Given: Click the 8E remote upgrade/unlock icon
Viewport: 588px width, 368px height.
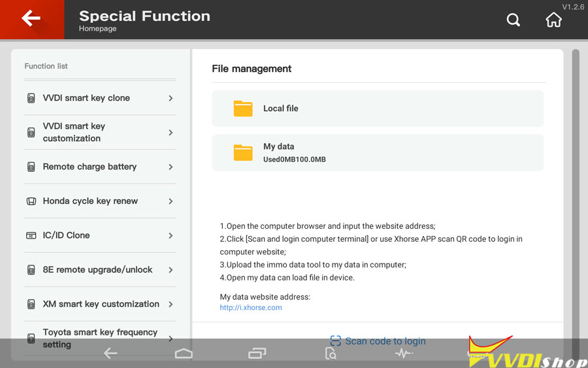Looking at the screenshot, I should pyautogui.click(x=31, y=270).
